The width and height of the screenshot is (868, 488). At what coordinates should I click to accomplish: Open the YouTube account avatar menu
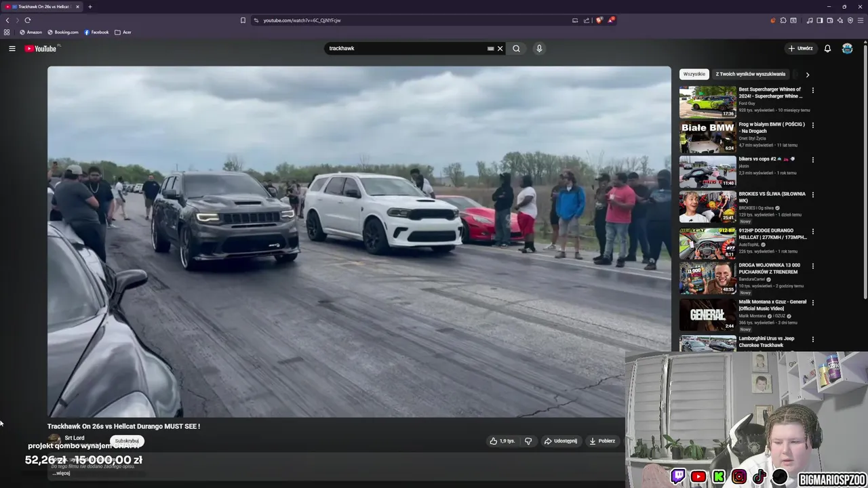tap(847, 48)
